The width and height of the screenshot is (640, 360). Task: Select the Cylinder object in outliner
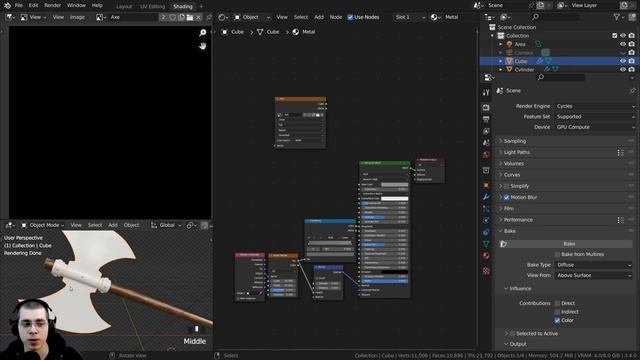click(x=524, y=70)
